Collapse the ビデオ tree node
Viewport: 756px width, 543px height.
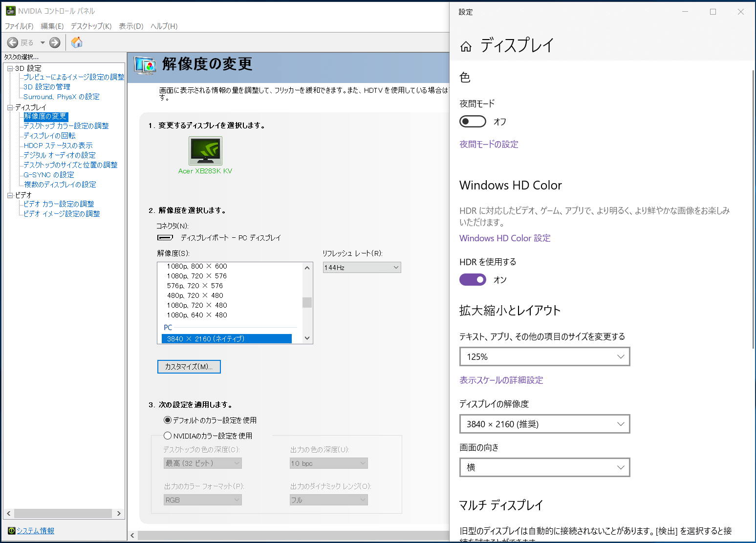10,195
